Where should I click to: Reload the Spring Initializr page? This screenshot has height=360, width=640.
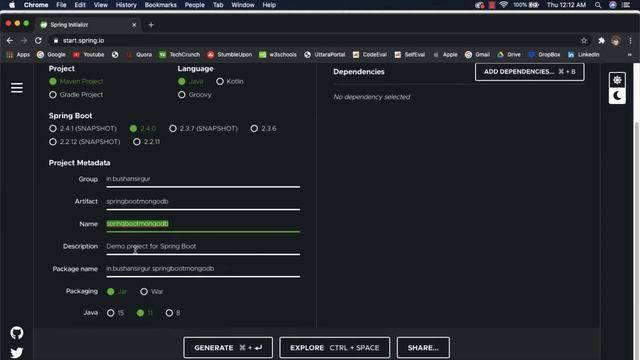[38, 40]
